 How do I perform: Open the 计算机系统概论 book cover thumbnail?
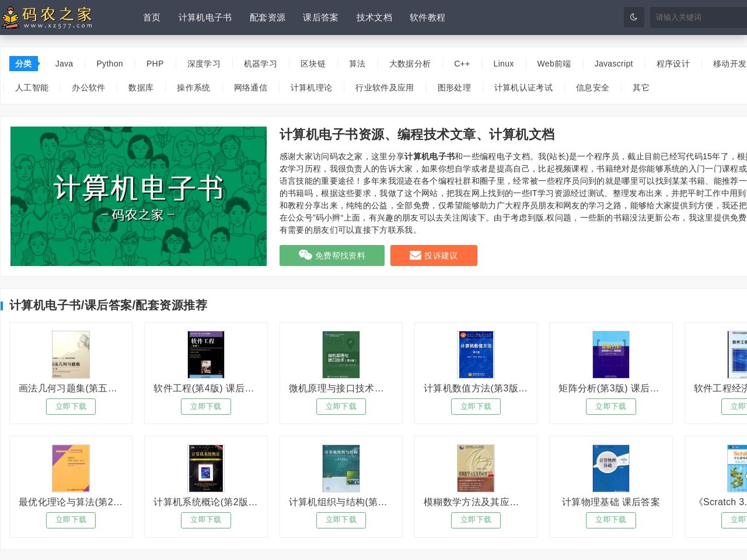205,468
